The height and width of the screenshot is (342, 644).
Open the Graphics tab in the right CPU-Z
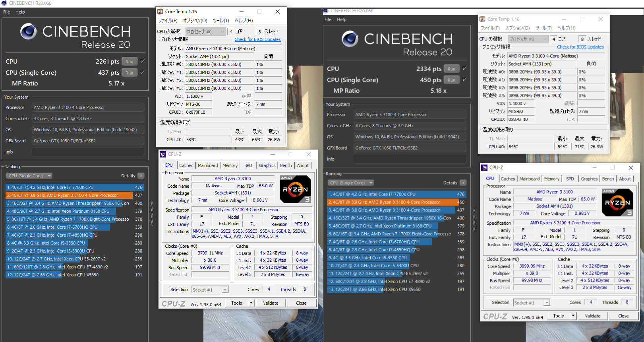coord(589,179)
